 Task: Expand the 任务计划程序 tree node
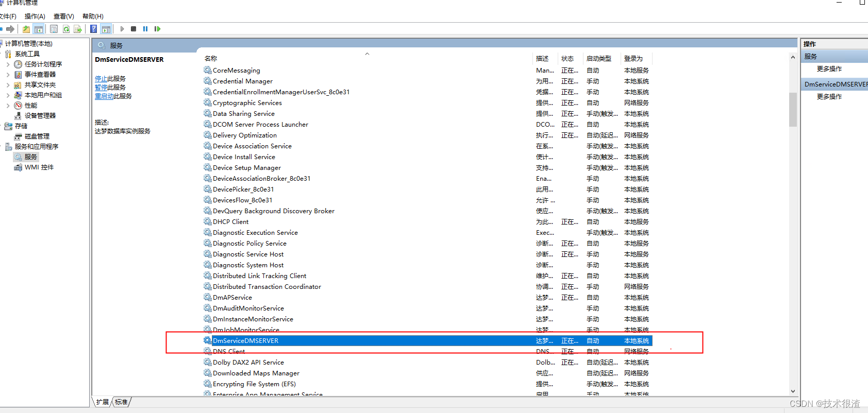(x=8, y=64)
